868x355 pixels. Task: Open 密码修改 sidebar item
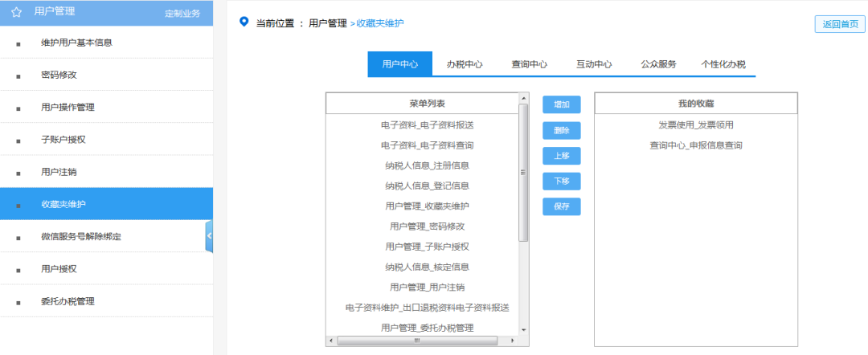(106, 75)
